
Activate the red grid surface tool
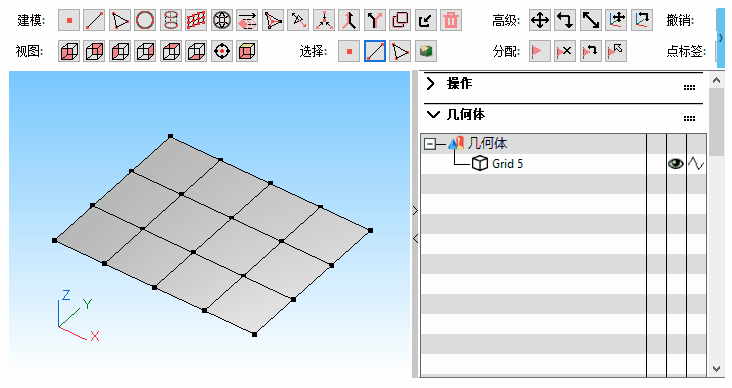coord(196,21)
